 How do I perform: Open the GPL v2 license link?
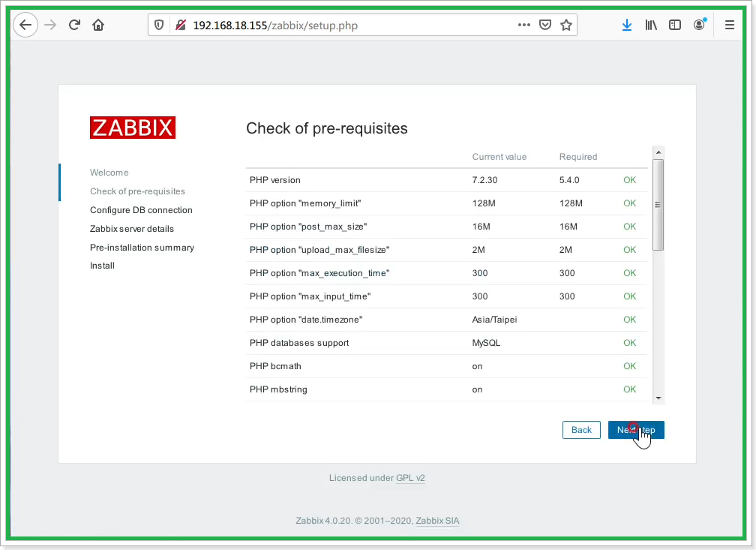[x=410, y=478]
